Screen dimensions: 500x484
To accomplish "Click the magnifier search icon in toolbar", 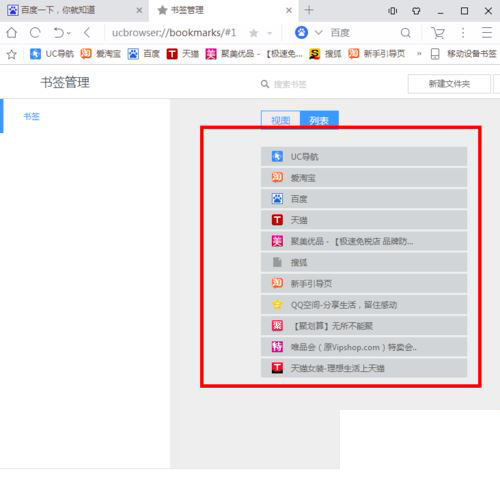I will tap(406, 33).
